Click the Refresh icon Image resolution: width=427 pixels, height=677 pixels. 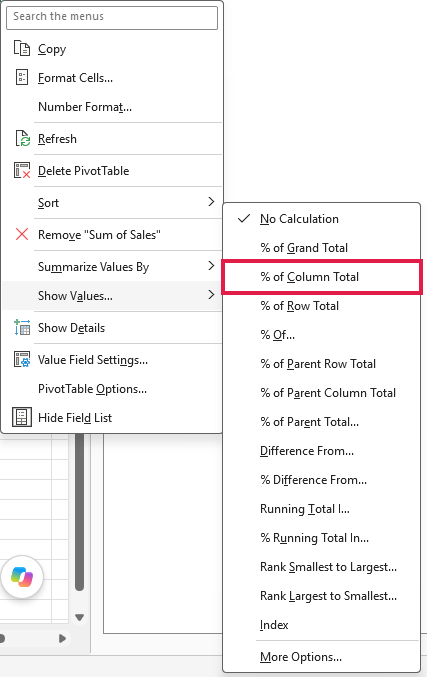(x=22, y=139)
